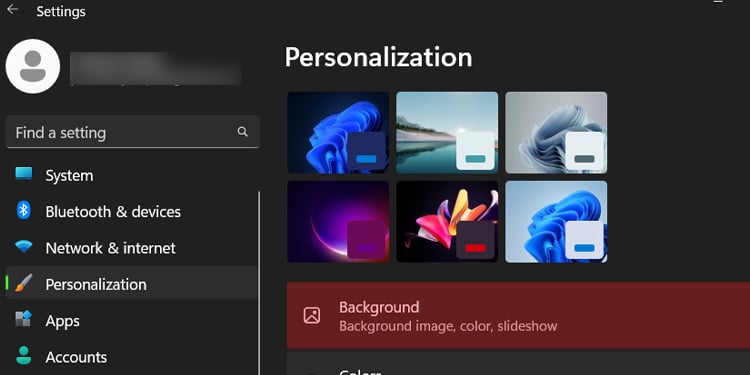
Task: Open Network & internet
Action: point(132,248)
